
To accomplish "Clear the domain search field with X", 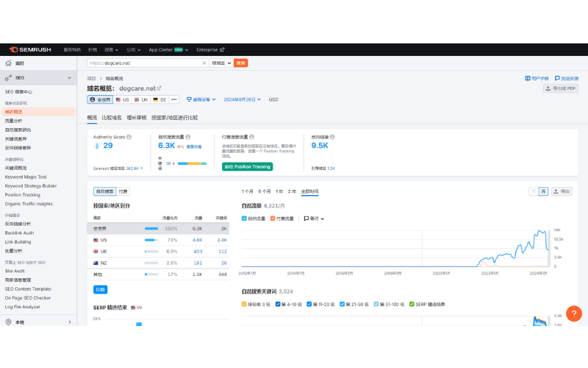I will [x=204, y=63].
